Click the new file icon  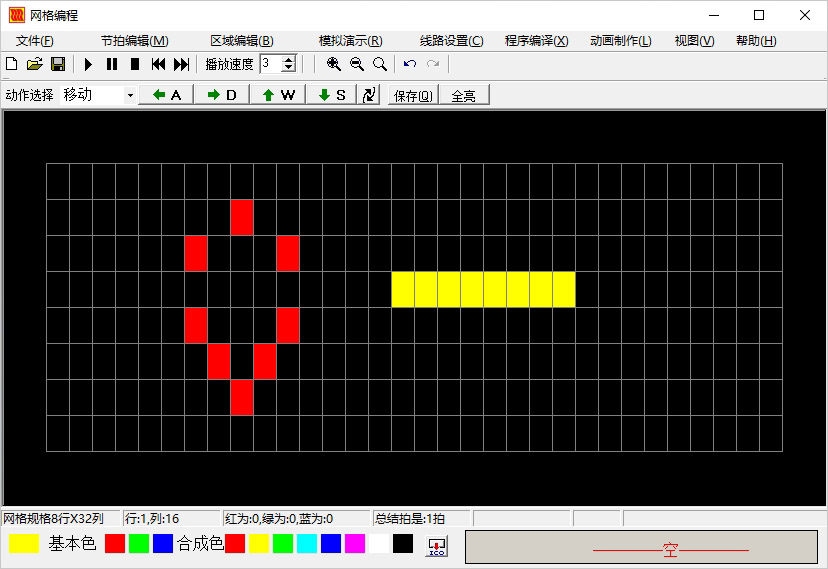pos(12,64)
